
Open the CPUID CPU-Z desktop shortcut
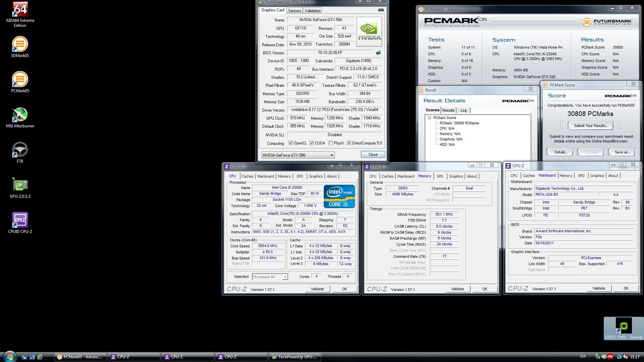20,223
